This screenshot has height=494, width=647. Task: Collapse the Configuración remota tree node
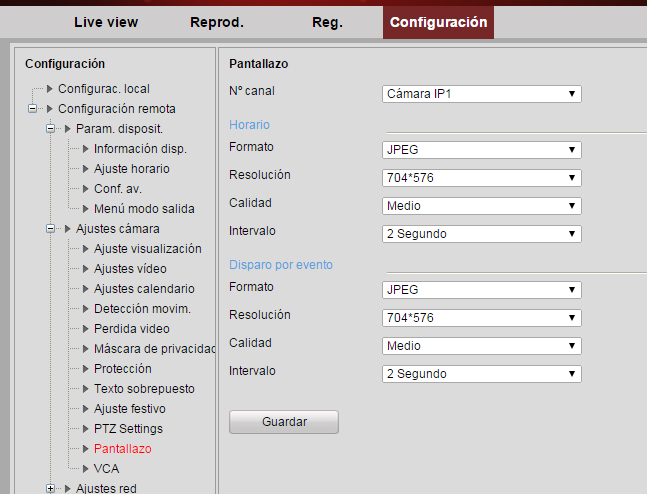[x=33, y=109]
